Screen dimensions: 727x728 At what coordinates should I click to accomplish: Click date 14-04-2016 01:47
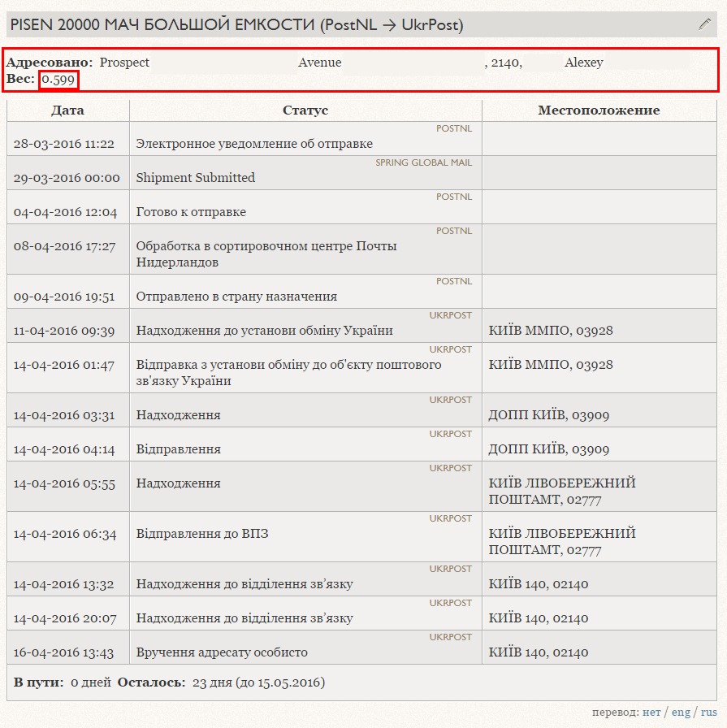click(63, 365)
